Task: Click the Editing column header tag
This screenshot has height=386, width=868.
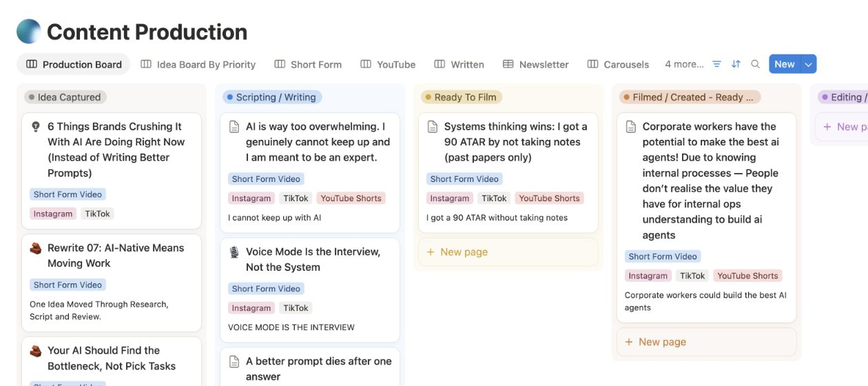Action: (x=843, y=97)
